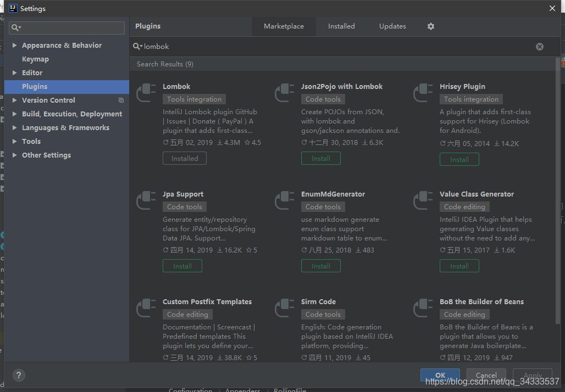Close the Settings dialog window
Image resolution: width=565 pixels, height=392 pixels.
pos(552,8)
